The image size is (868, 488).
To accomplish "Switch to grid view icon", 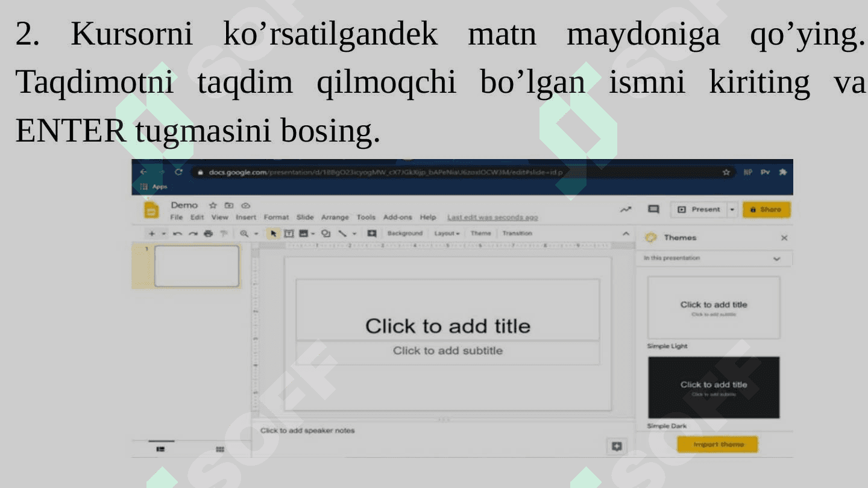I will 220,449.
